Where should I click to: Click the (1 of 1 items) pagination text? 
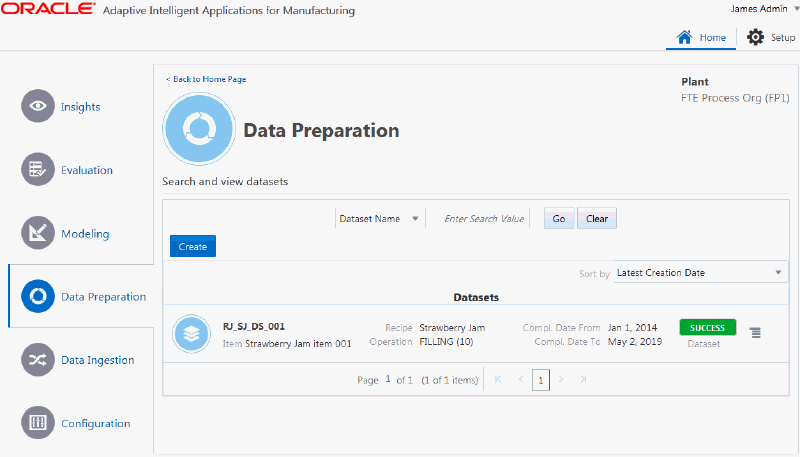tap(449, 380)
